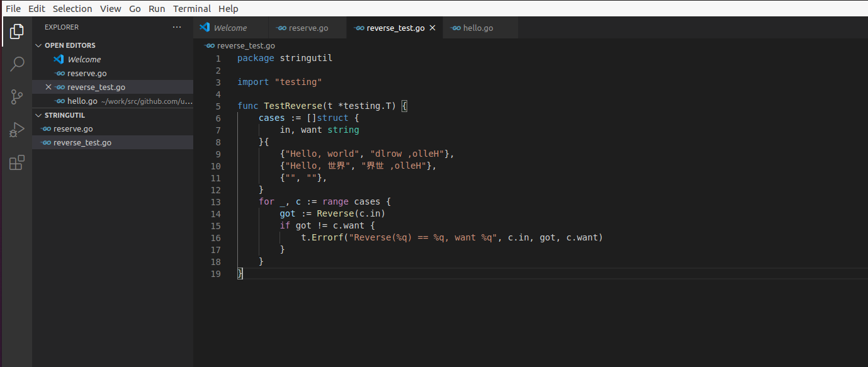Collapse the STRINGUTIL folder section

(x=38, y=115)
